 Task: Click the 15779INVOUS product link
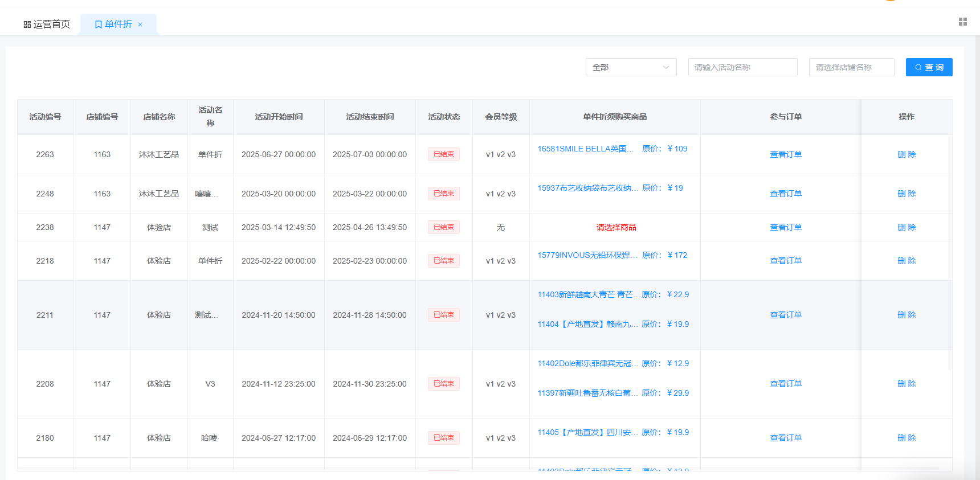pos(587,255)
